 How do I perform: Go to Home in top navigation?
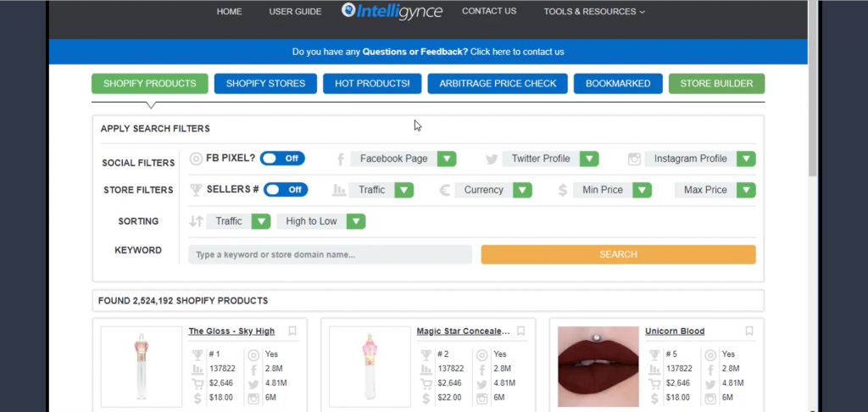pyautogui.click(x=229, y=12)
